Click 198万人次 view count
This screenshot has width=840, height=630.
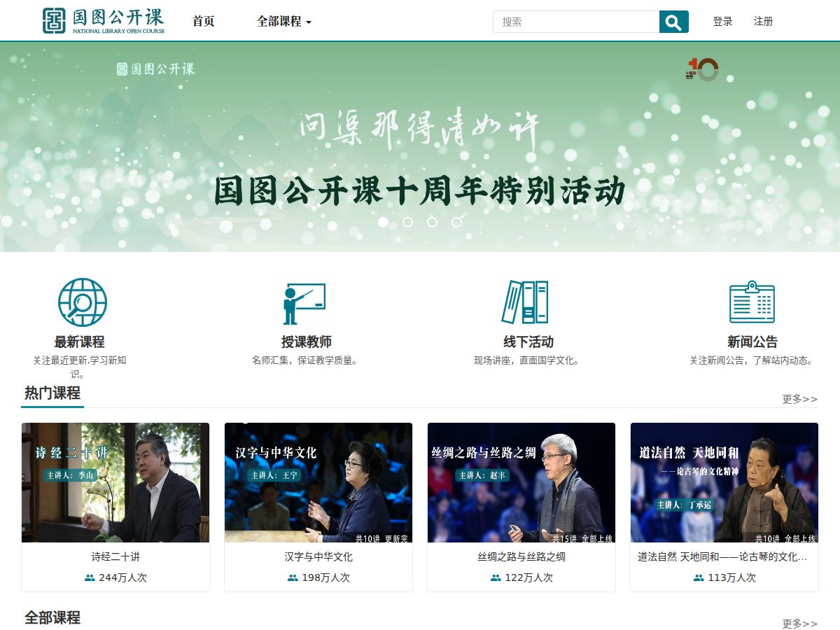pyautogui.click(x=326, y=578)
